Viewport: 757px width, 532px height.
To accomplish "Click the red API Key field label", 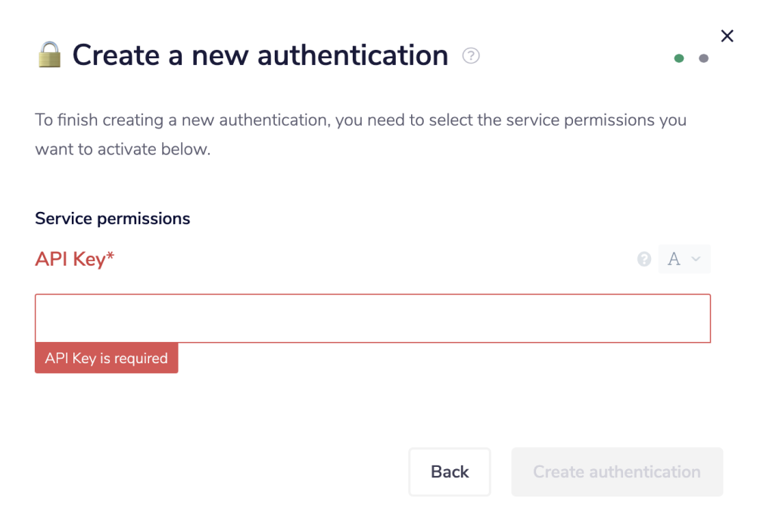I will pyautogui.click(x=70, y=259).
